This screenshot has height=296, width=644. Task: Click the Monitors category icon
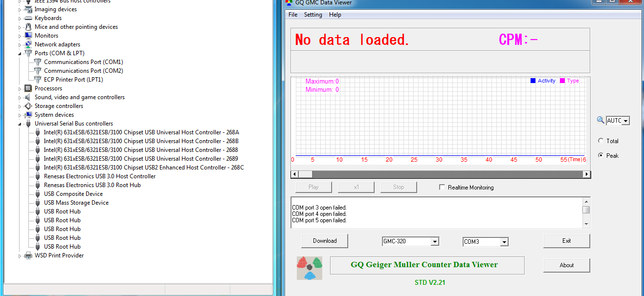pyautogui.click(x=28, y=36)
